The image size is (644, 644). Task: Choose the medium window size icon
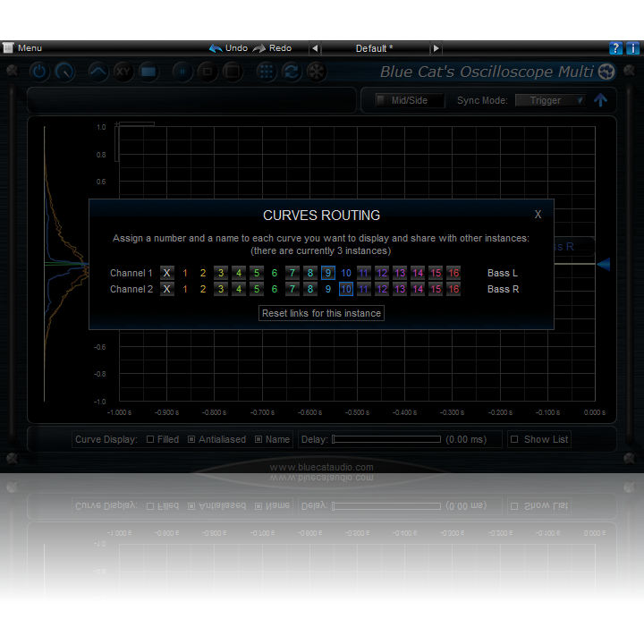[x=208, y=72]
